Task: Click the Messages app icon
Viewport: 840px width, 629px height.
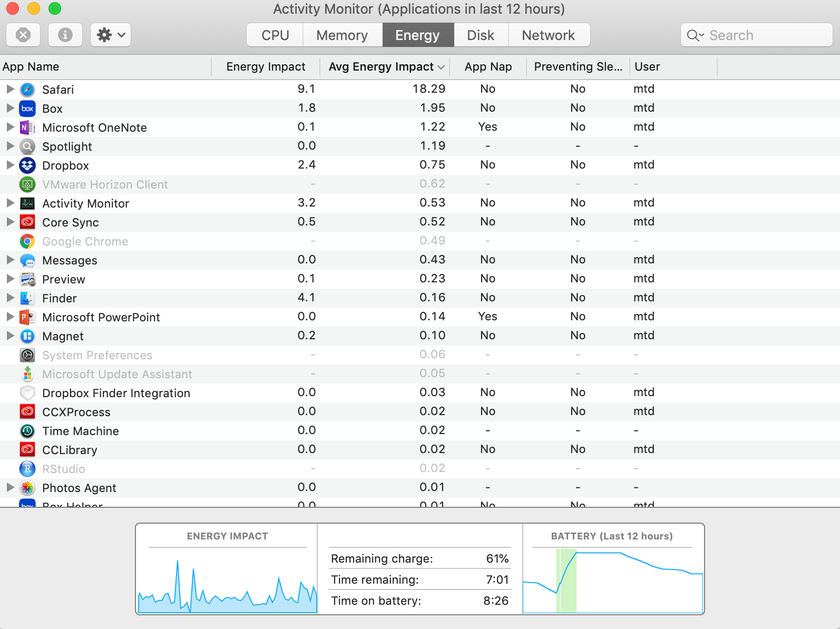Action: 27,260
